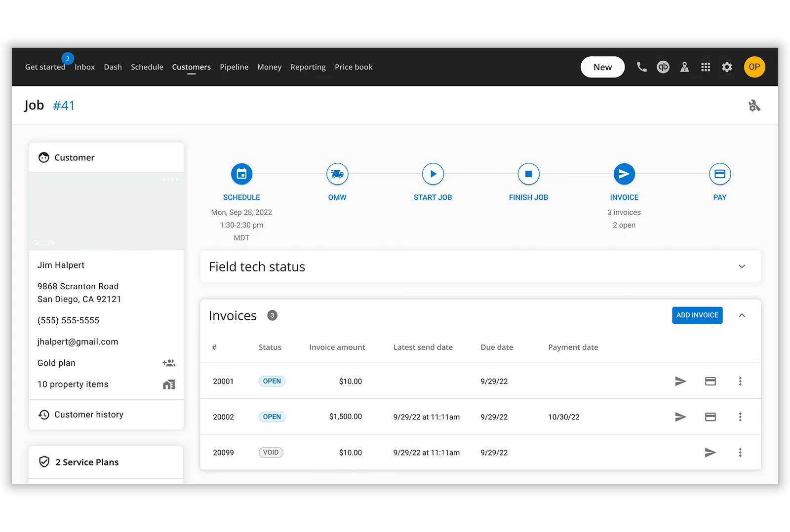The height and width of the screenshot is (532, 790).
Task: Take payment for invoice 20001 card icon
Action: (711, 381)
